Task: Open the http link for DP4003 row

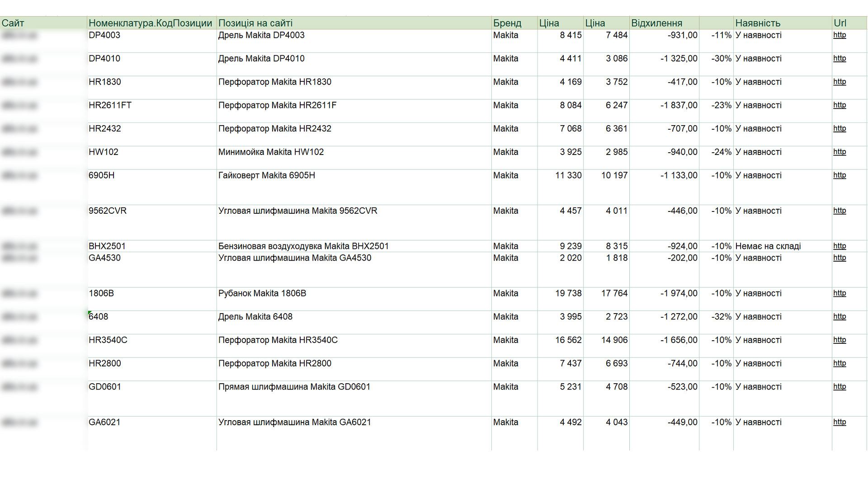Action: click(839, 35)
